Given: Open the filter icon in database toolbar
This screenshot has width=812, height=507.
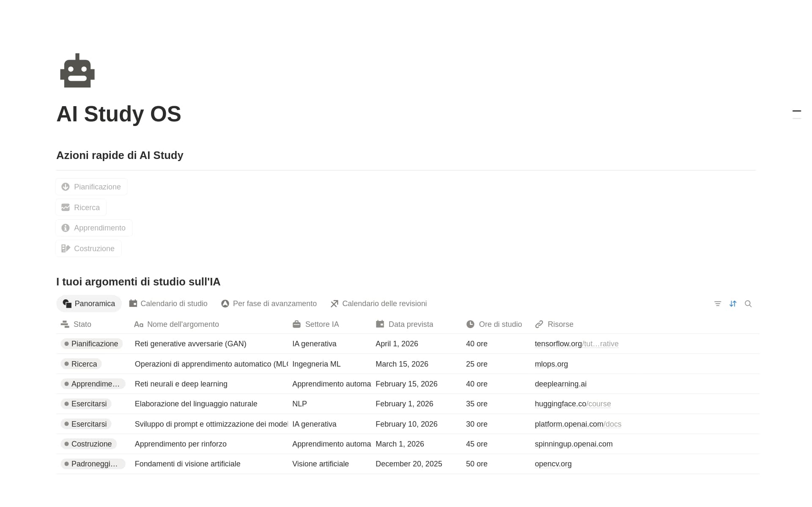Looking at the screenshot, I should point(718,304).
